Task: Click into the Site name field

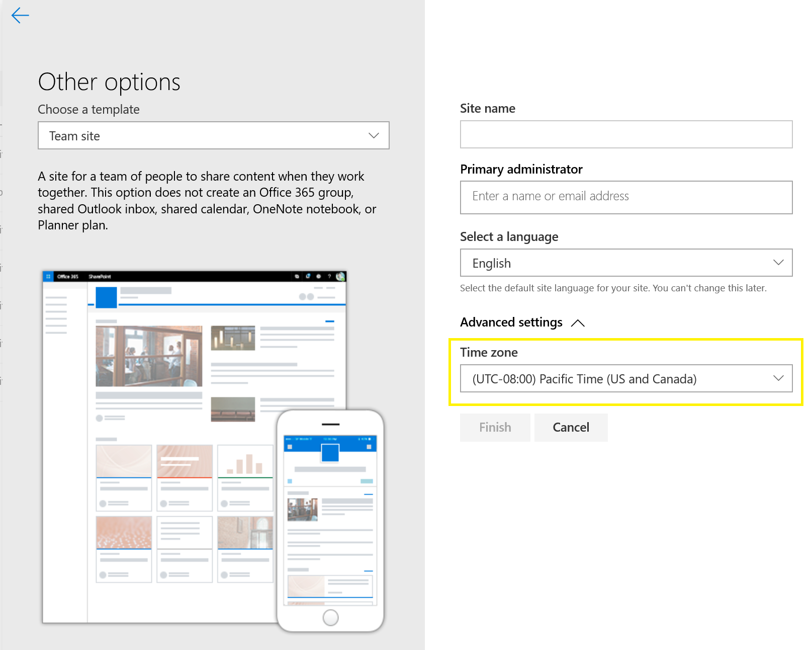Action: click(626, 134)
